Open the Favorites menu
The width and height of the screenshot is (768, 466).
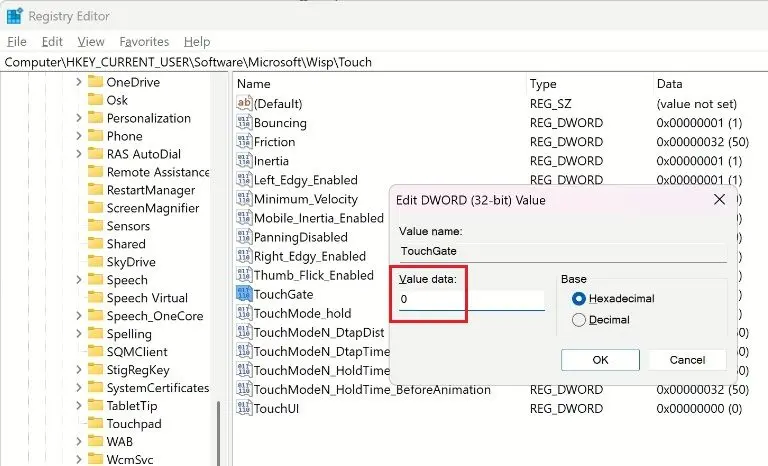click(x=144, y=42)
